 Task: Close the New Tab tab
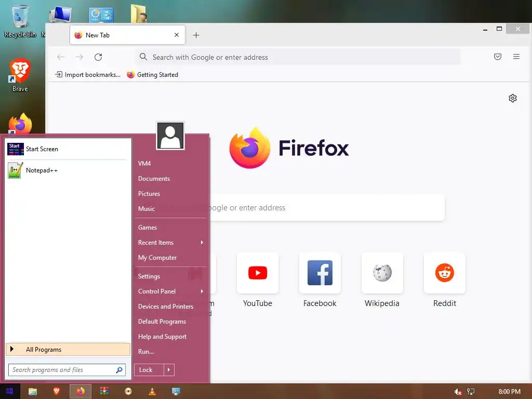pyautogui.click(x=177, y=35)
